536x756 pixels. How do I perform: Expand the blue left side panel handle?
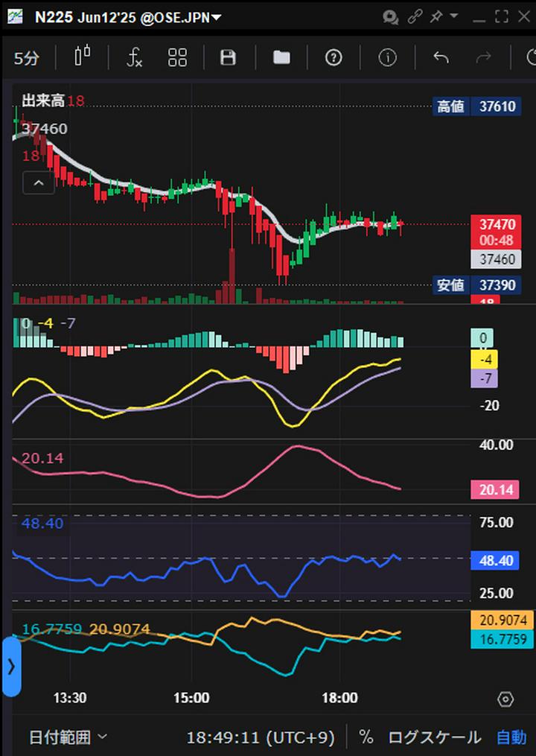click(x=10, y=667)
